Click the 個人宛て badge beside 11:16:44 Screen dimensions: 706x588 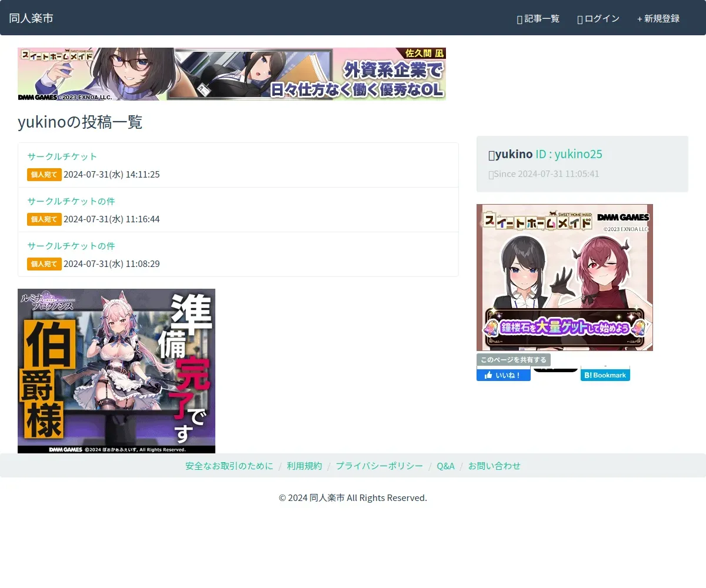(44, 219)
